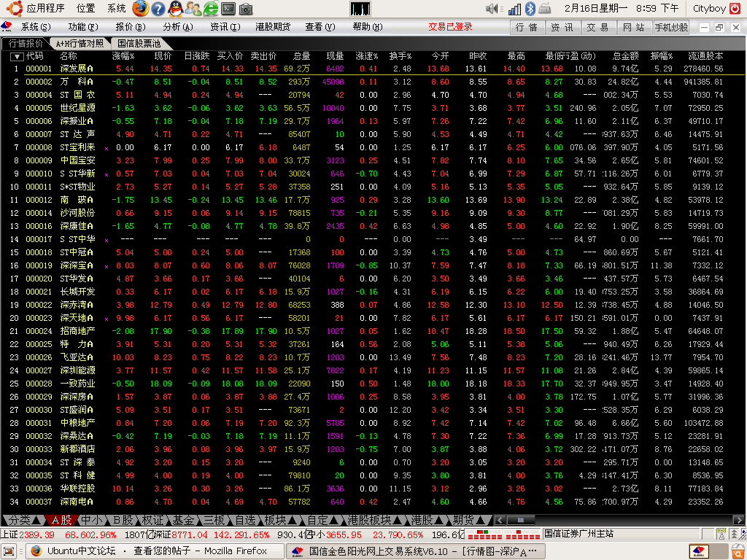Select the stock code 000037 深南电A

39,502
